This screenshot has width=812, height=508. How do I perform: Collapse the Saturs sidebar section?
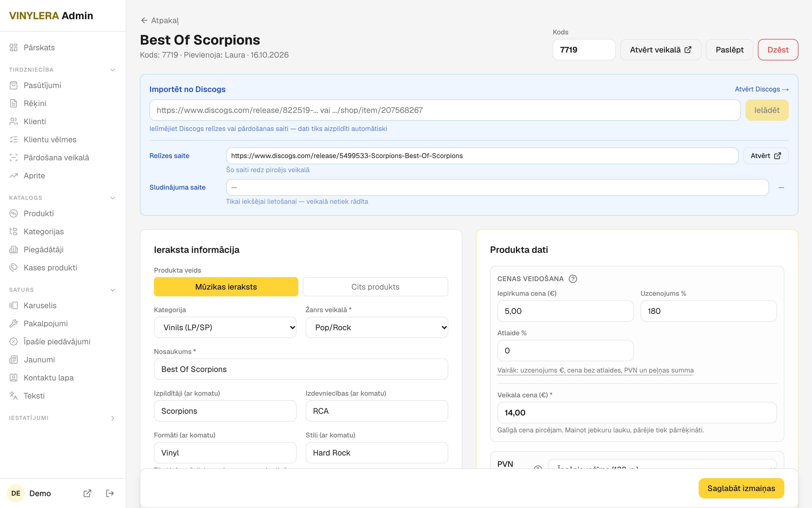click(113, 290)
